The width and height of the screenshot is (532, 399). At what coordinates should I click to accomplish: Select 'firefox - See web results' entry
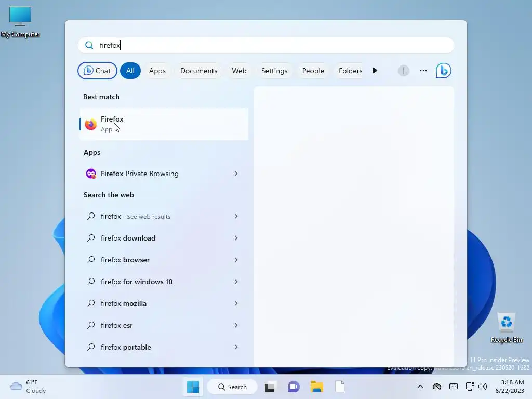click(x=164, y=216)
